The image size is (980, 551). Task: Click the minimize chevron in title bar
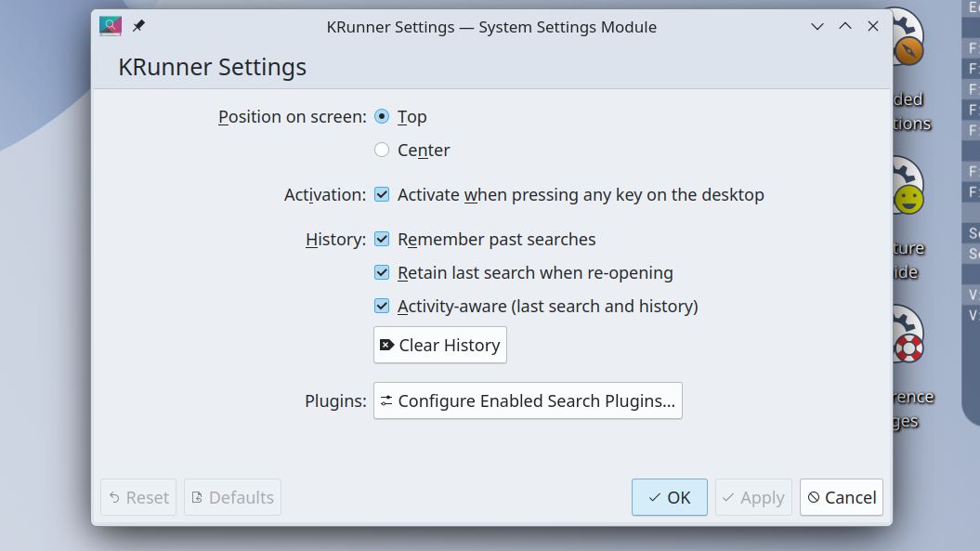click(817, 27)
